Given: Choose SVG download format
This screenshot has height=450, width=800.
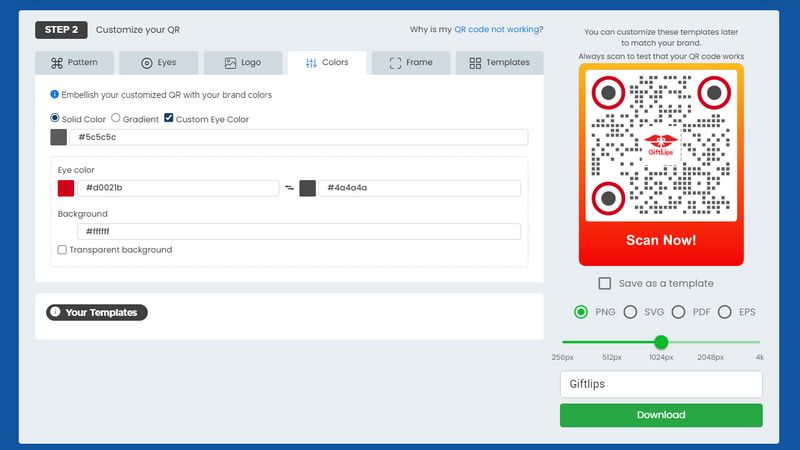Looking at the screenshot, I should coord(630,312).
